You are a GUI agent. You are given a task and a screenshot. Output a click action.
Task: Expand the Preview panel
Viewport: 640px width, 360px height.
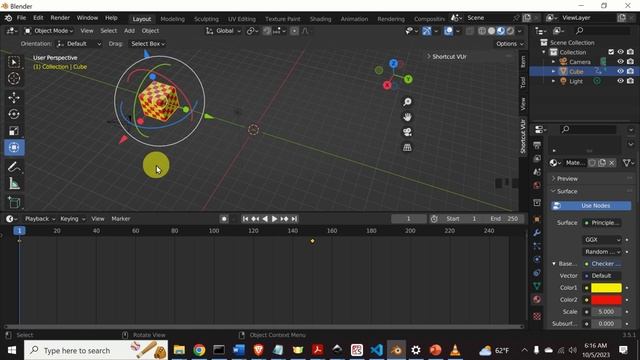click(x=567, y=179)
